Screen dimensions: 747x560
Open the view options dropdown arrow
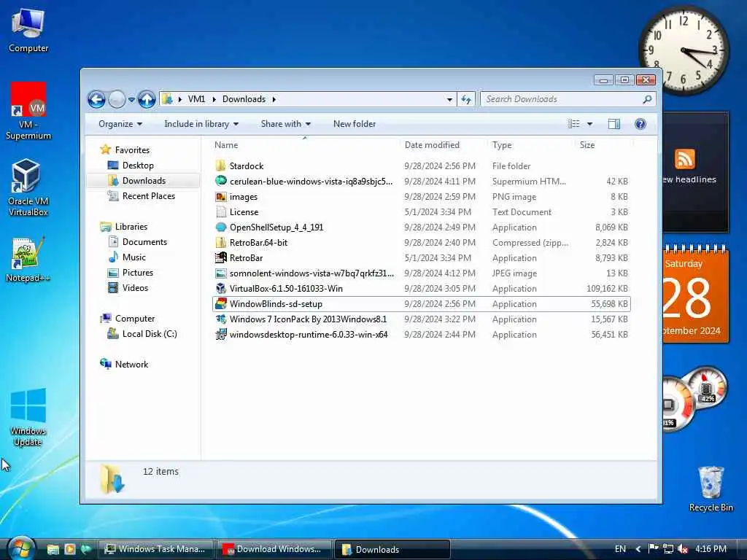[x=589, y=124]
